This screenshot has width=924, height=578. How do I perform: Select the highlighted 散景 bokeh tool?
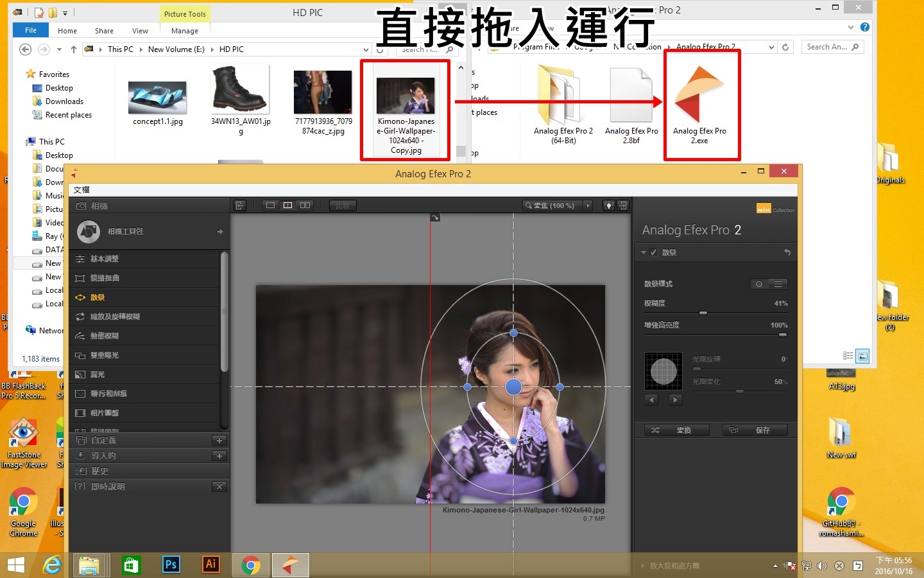coord(144,297)
